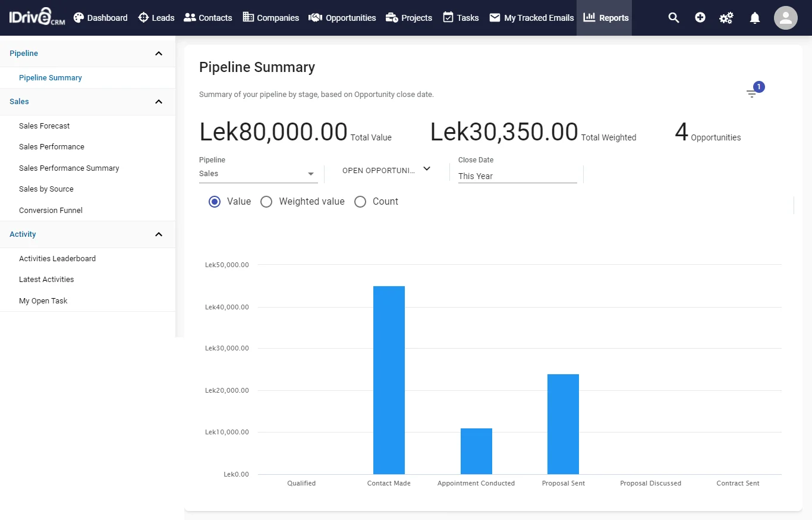The image size is (812, 520).
Task: Click the Reports bar chart icon
Action: click(589, 17)
